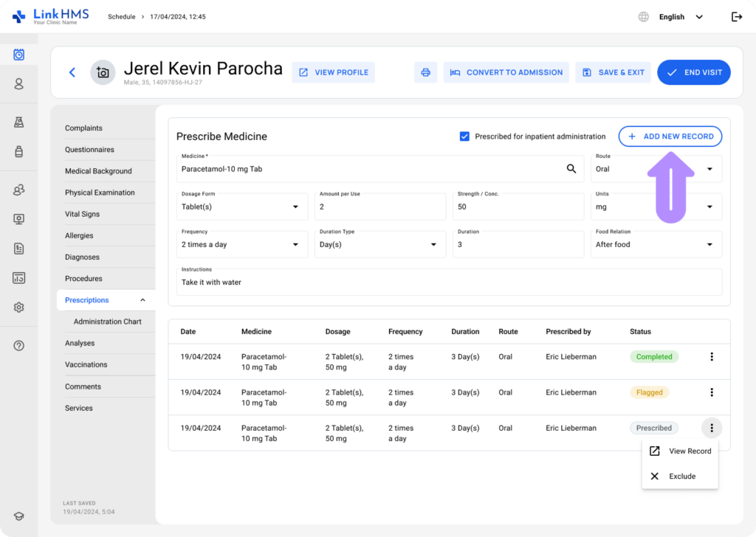Click the logout icon in top bar
The height and width of the screenshot is (537, 756).
pyautogui.click(x=736, y=17)
